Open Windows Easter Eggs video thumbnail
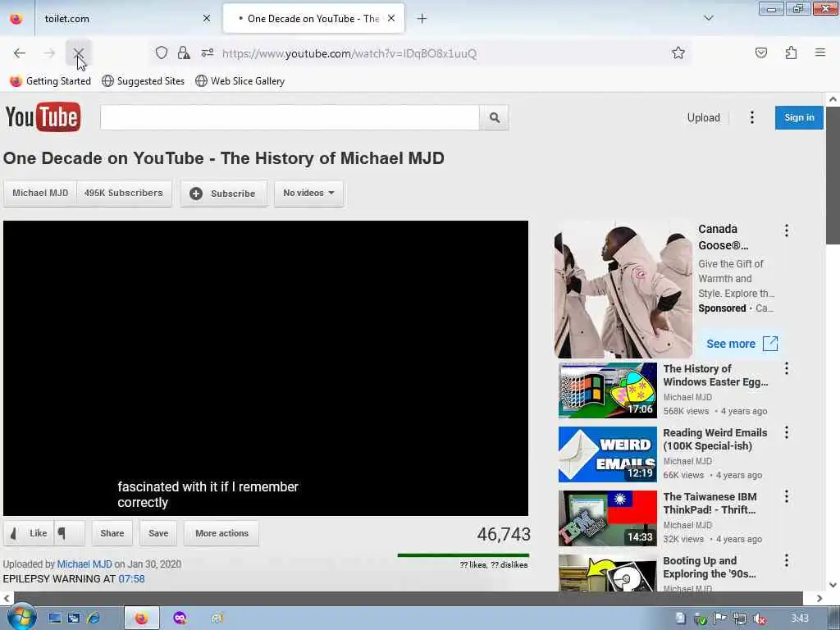 608,390
